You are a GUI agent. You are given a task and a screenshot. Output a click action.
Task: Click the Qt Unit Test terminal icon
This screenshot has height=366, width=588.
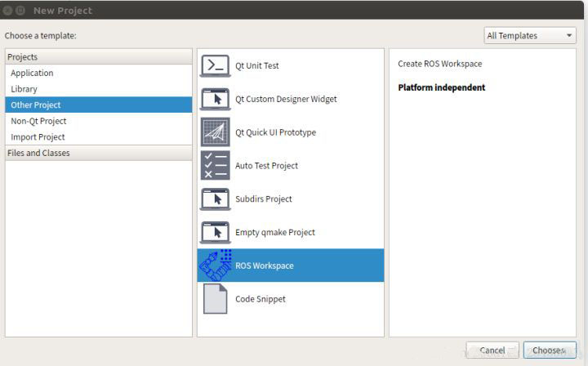[x=216, y=66]
